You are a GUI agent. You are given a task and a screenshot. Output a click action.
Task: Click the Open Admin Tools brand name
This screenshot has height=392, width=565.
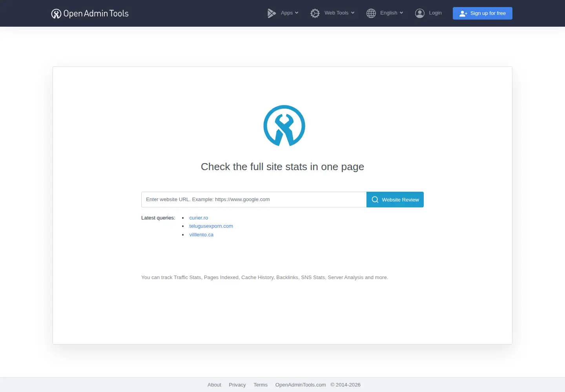[96, 14]
